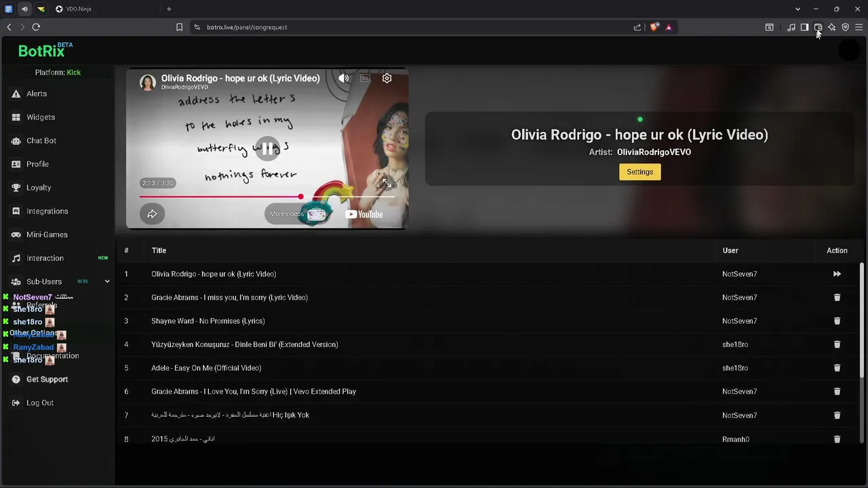Bookmark this page in address bar
The image size is (868, 488).
[x=179, y=27]
